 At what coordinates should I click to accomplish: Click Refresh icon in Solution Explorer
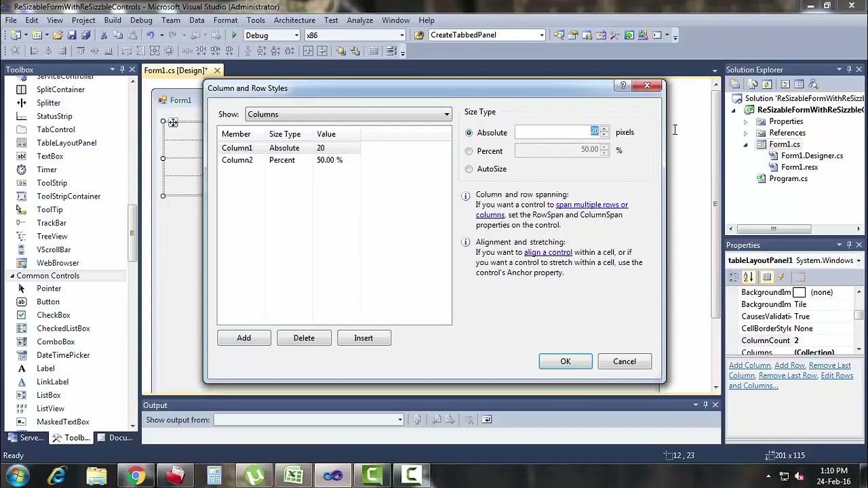click(x=767, y=84)
